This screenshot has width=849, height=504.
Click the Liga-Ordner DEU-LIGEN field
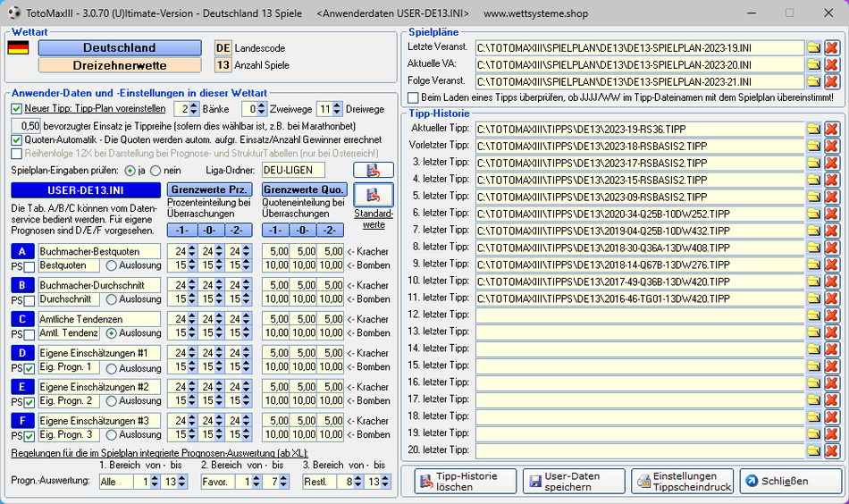(293, 170)
